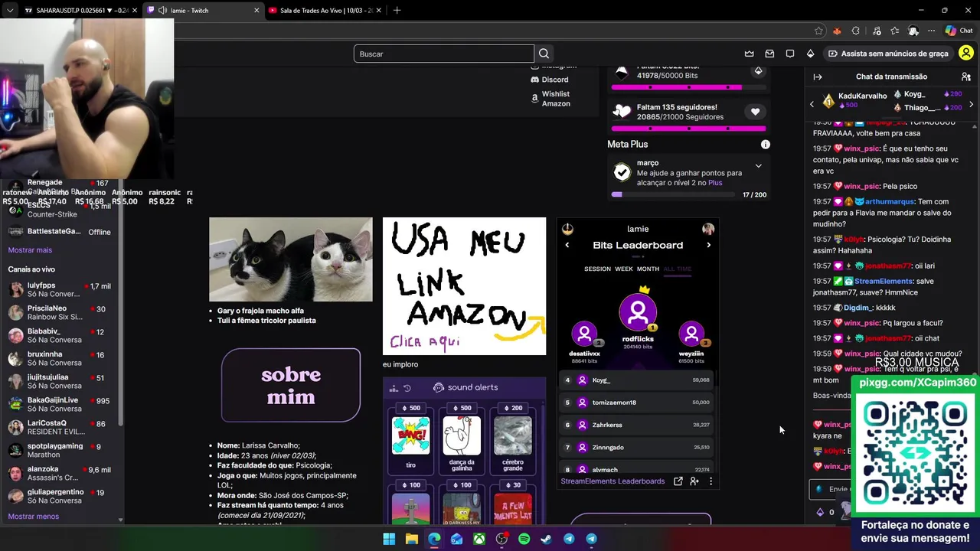The image size is (980, 551).
Task: Open the Discord link
Action: coord(550,80)
